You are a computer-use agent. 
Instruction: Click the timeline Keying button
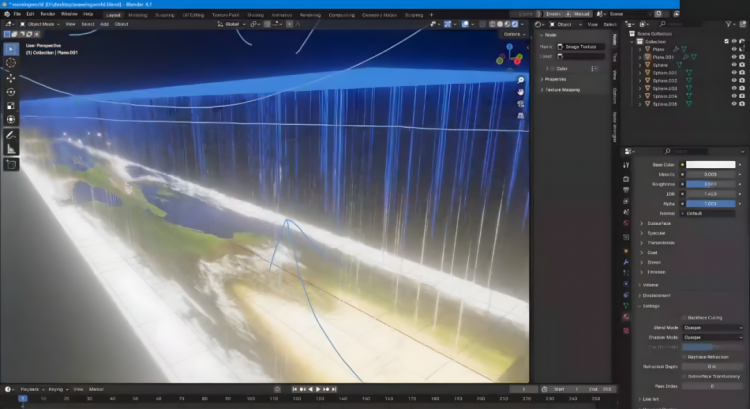(58, 389)
